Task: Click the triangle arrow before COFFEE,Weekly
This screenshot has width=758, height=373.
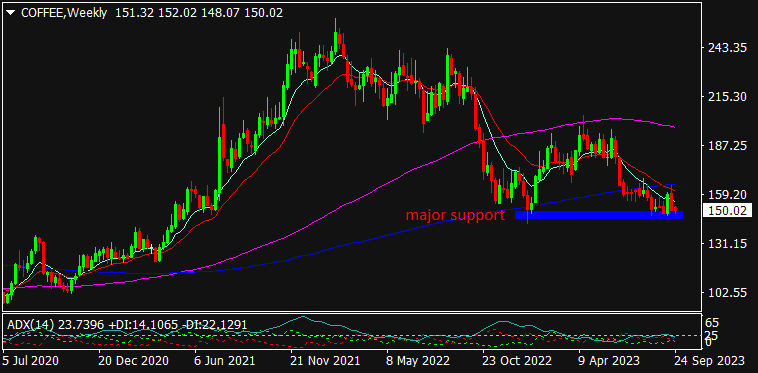Action: pos(11,14)
